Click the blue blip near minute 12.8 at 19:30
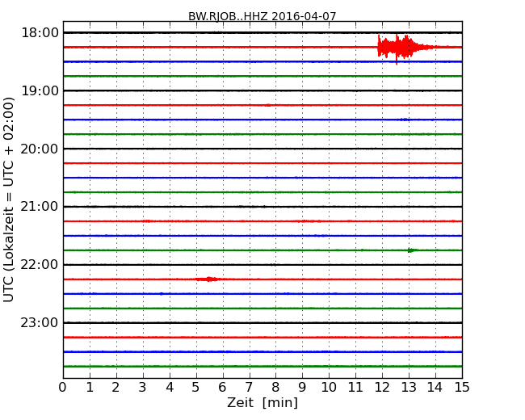The height and width of the screenshot is (420, 525). 405,120
